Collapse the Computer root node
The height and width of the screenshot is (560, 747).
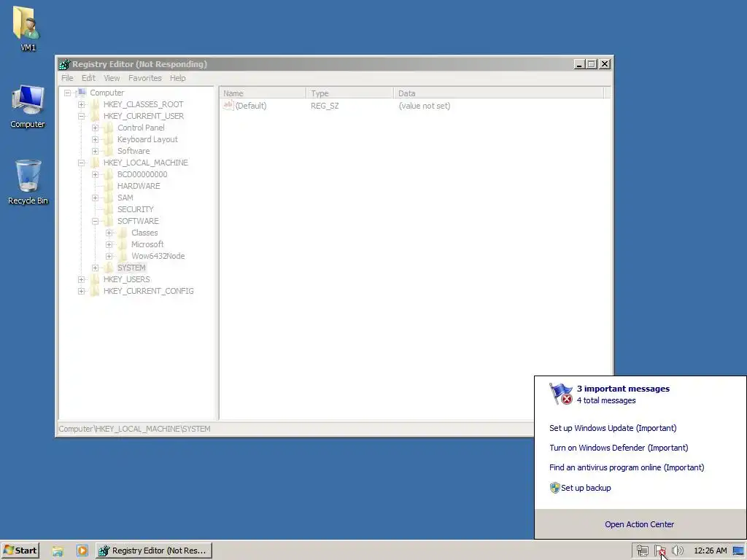[68, 93]
